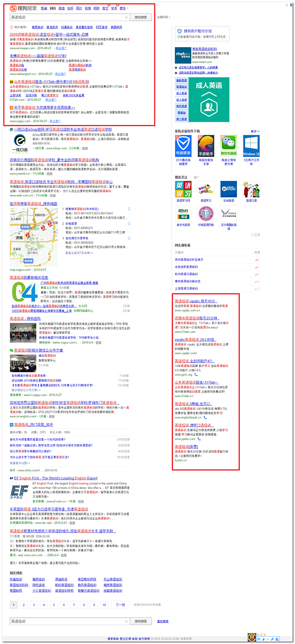Image resolution: width=295 pixels, height=644 pixels.
Task: Click the 电脑管家 app icon
Action: pos(184,145)
